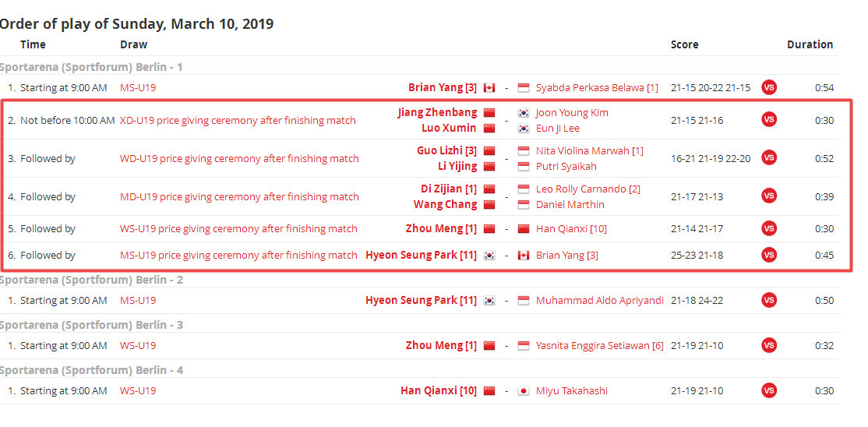The image size is (868, 427).
Task: Click VS icon for Zhou Meng vs Han Qianxi
Action: pos(768,228)
